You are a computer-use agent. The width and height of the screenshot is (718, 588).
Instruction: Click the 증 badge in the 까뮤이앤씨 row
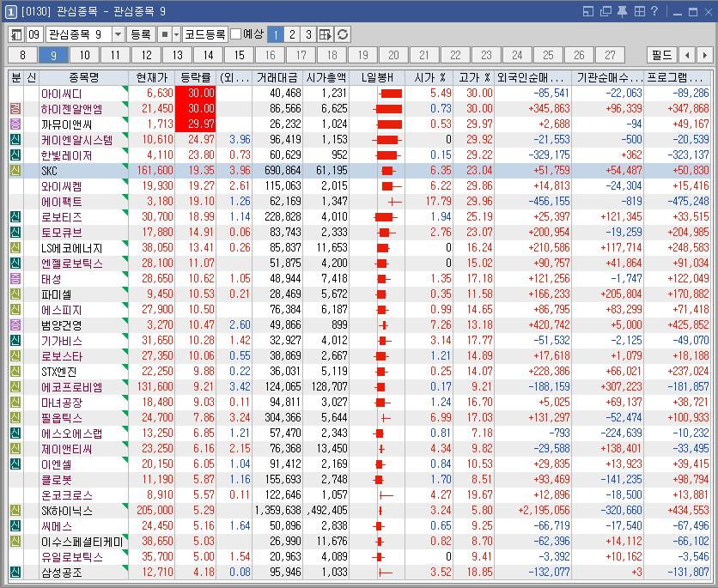click(15, 124)
